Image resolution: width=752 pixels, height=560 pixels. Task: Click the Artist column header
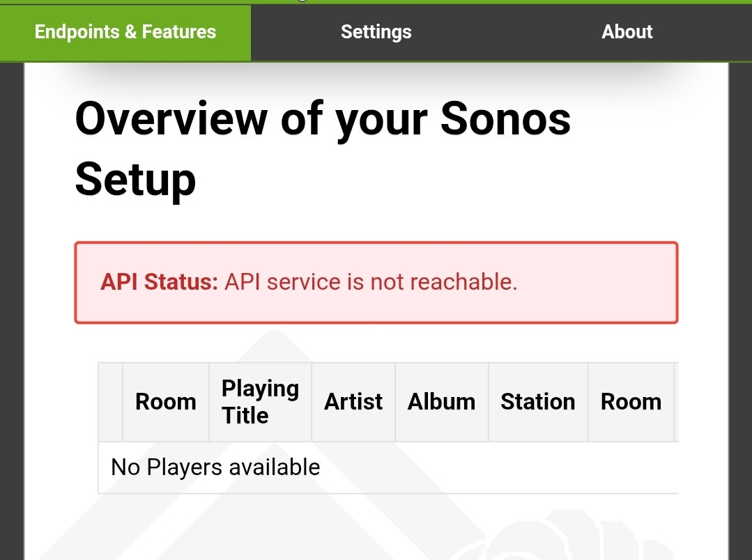pos(353,402)
